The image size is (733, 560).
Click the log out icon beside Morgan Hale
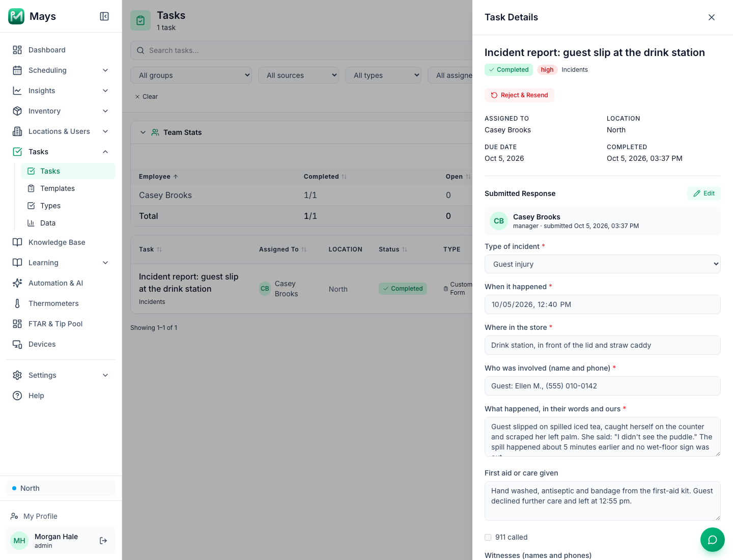103,541
